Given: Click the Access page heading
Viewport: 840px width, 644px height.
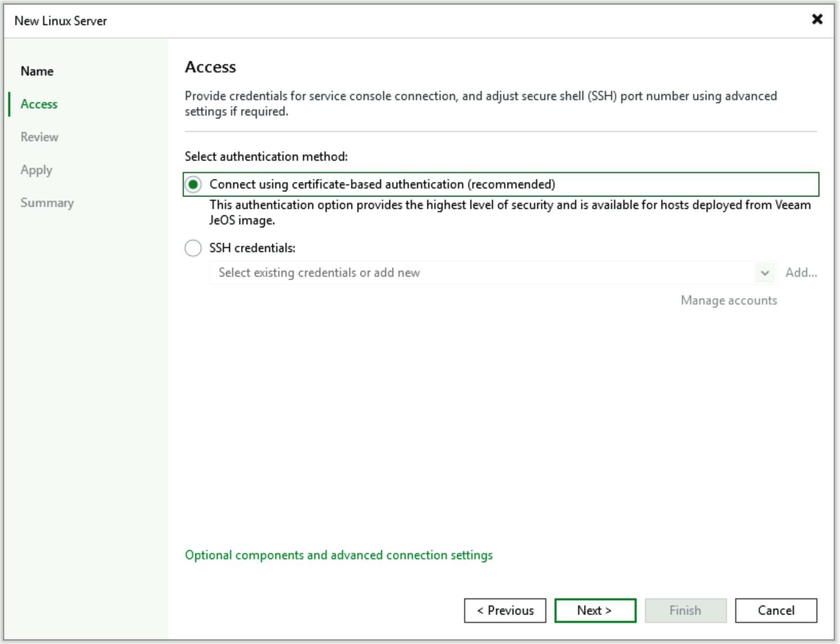Looking at the screenshot, I should pos(211,67).
